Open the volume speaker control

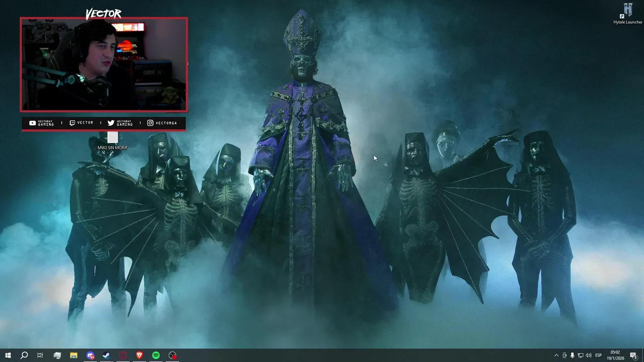click(x=589, y=355)
